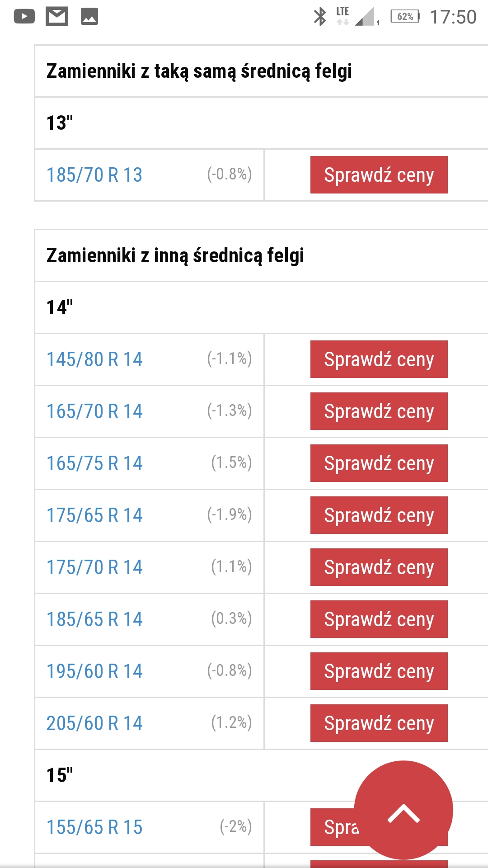Viewport: 488px width, 868px height.
Task: Tap the YouTube notification icon
Action: click(x=24, y=17)
